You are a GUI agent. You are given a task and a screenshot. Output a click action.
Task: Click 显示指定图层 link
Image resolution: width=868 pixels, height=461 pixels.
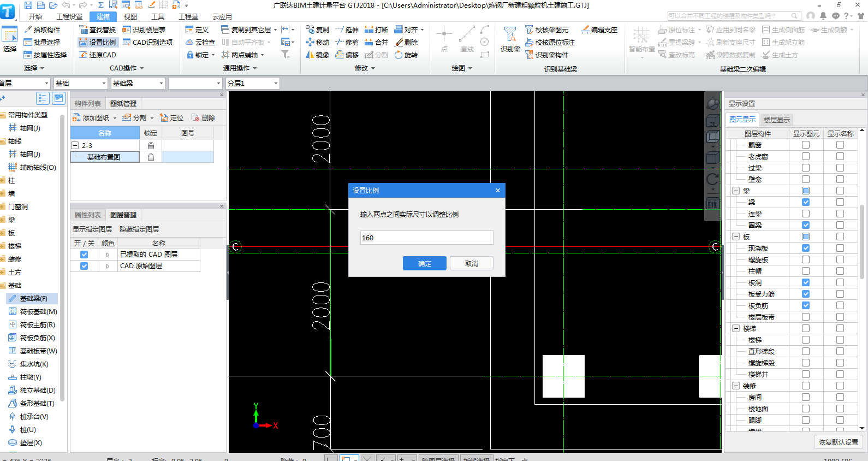click(92, 229)
